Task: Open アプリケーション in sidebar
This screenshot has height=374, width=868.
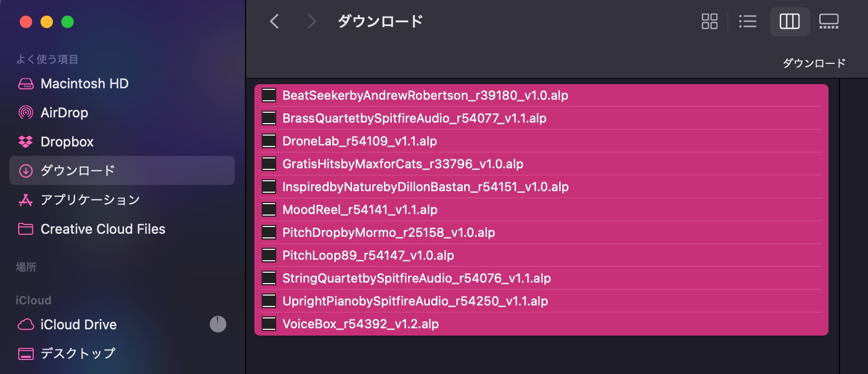Action: pos(122,200)
